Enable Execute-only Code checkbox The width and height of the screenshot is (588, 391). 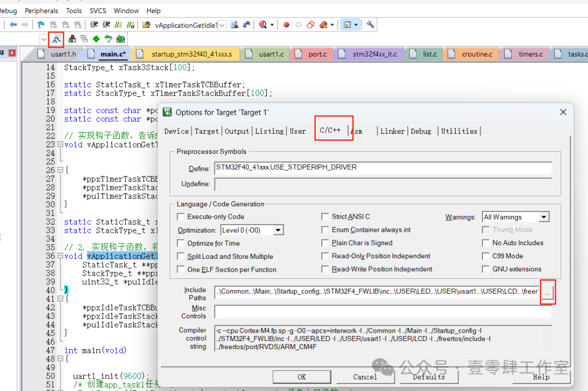point(180,216)
